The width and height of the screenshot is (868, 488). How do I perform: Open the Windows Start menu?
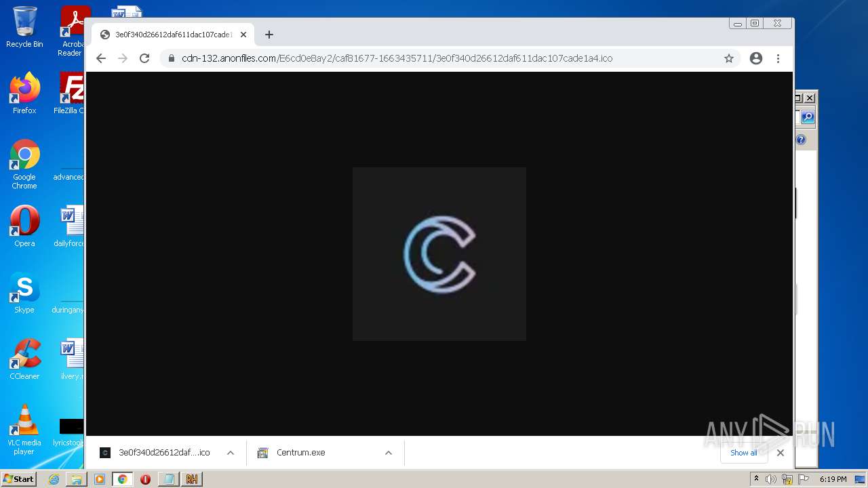click(x=18, y=479)
